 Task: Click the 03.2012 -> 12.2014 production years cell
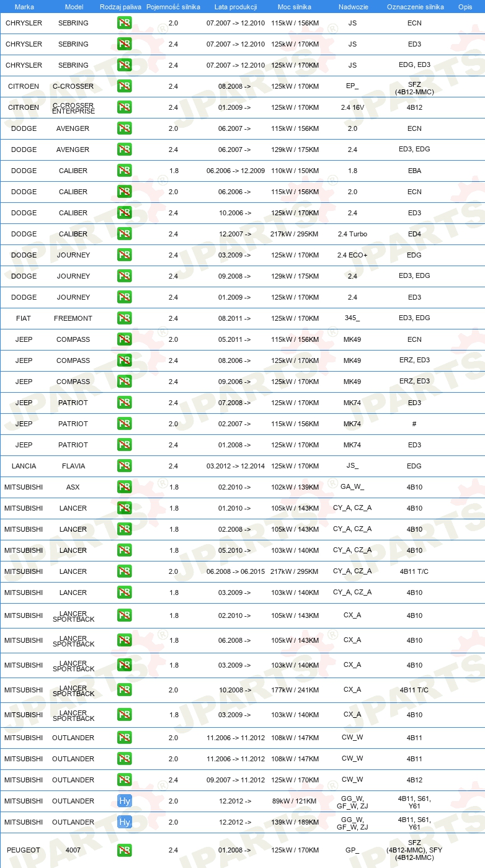(236, 467)
